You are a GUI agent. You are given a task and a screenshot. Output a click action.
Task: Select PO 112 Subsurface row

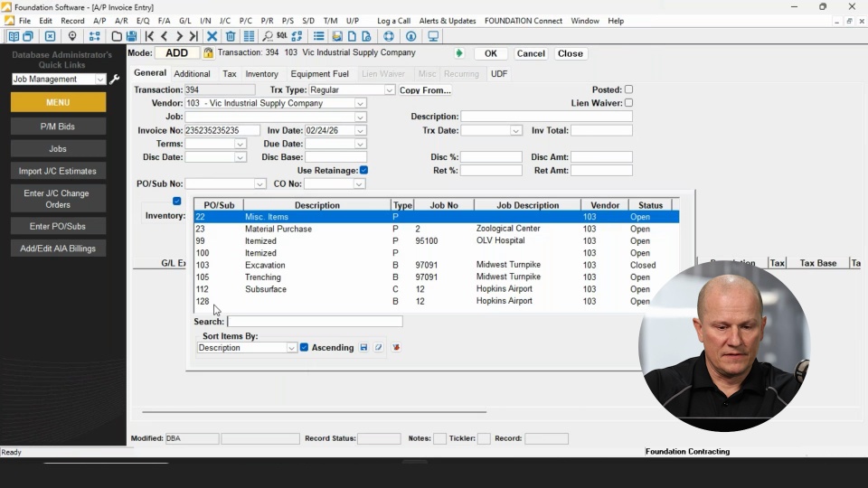pyautogui.click(x=436, y=289)
